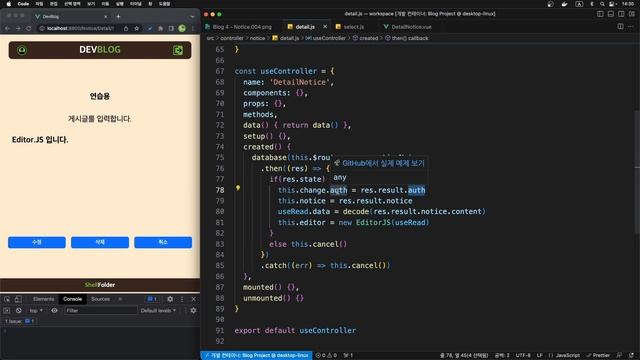Click the GitHub example link in hover popup
This screenshot has height=360, width=640.
coord(383,163)
